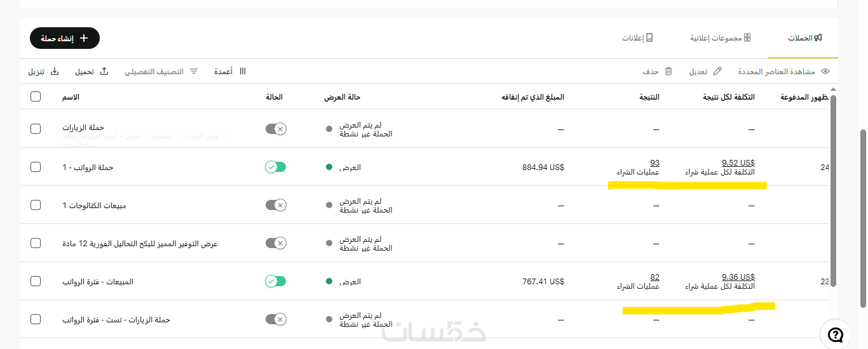
Task: Open the help chat bubble icon
Action: pos(836,334)
